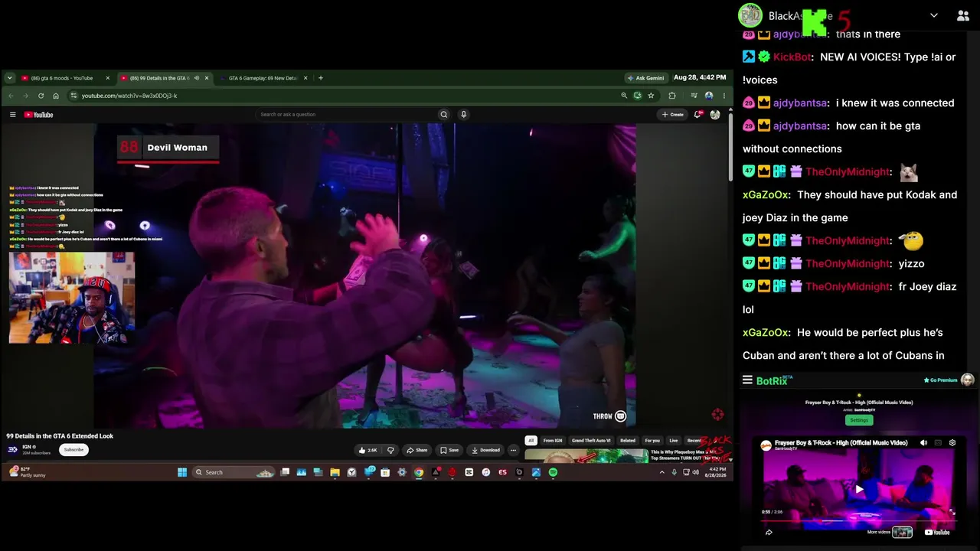The image size is (980, 551).
Task: Click the YouTube Create button
Action: click(x=673, y=115)
